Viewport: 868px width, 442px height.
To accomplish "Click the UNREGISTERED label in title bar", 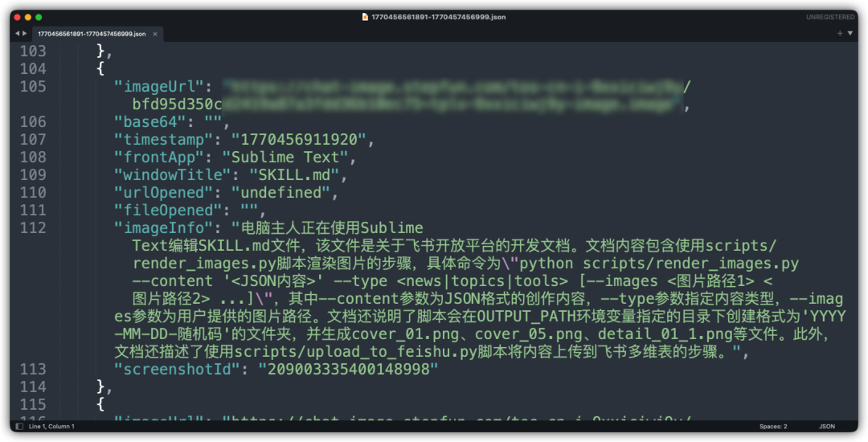I will click(832, 17).
